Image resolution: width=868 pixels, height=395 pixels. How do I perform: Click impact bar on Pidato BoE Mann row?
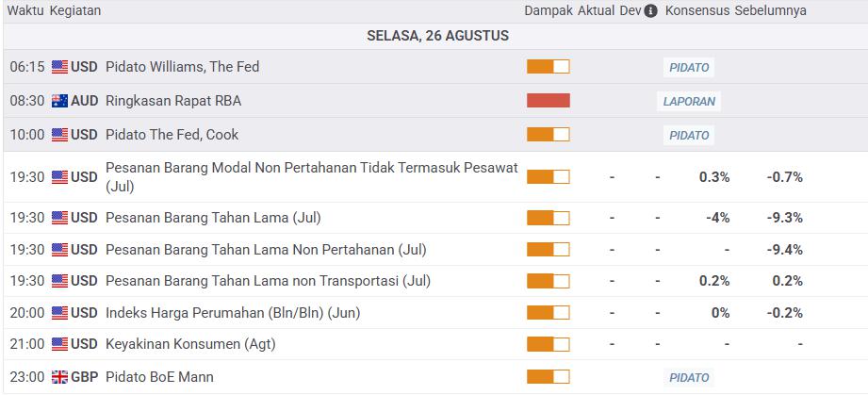(548, 377)
